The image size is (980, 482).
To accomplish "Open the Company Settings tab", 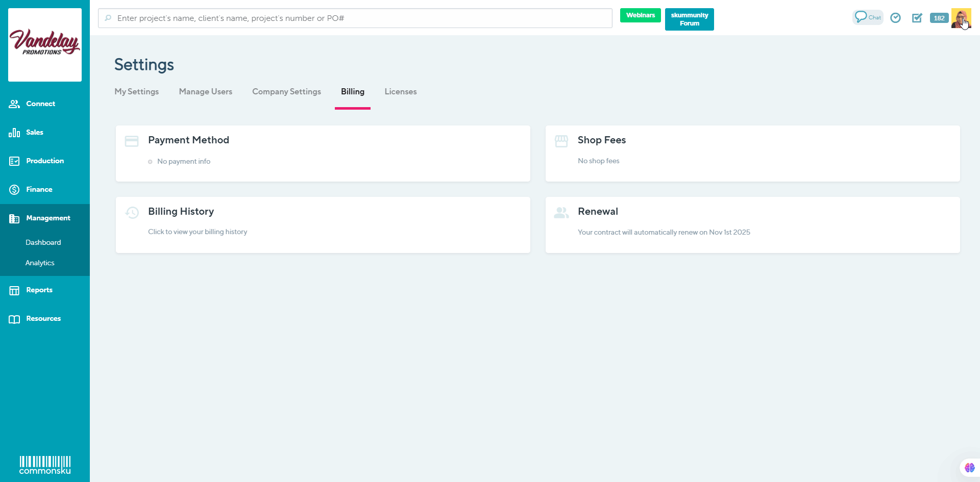I will point(286,92).
